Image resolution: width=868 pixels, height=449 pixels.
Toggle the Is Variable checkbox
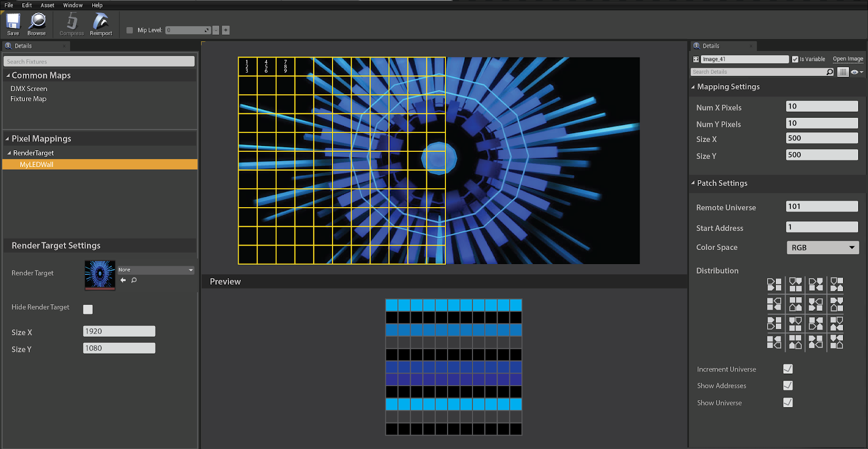[795, 59]
